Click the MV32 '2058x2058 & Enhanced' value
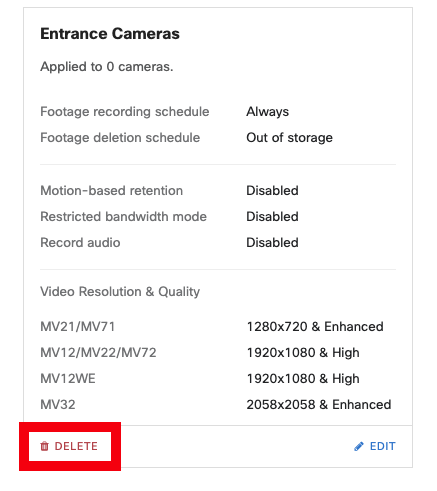The height and width of the screenshot is (491, 437). (319, 405)
